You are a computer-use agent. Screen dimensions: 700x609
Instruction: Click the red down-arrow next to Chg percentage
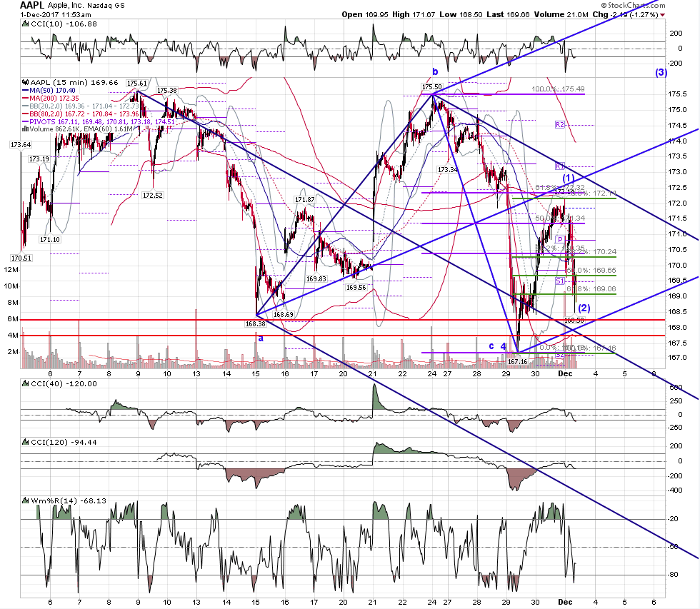tap(663, 15)
